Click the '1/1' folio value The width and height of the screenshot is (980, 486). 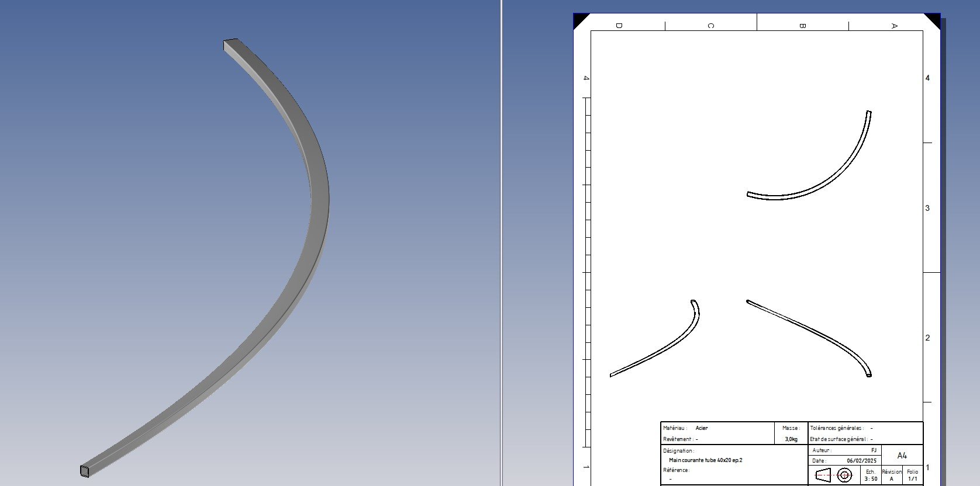coord(913,479)
